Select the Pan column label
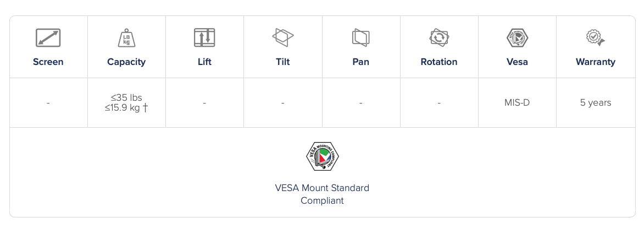Image resolution: width=644 pixels, height=234 pixels. click(x=360, y=62)
